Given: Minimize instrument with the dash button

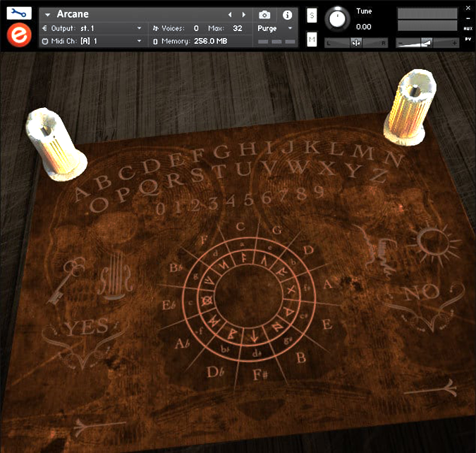Looking at the screenshot, I should 468,18.
